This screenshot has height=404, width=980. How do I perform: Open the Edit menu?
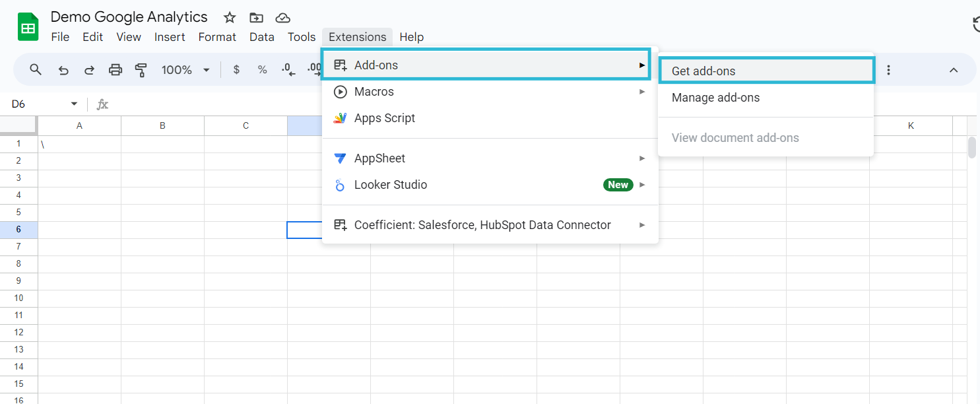coord(92,37)
